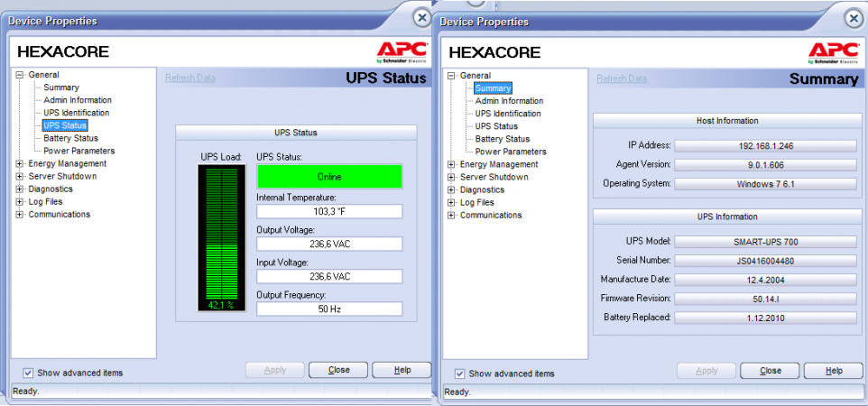868x406 pixels.
Task: Click Output Frequency field 50 Hz
Action: pos(329,309)
